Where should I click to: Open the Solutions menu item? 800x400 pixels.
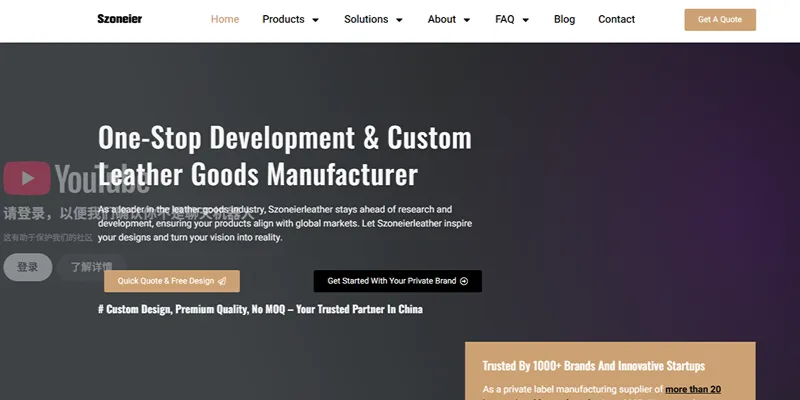tap(366, 19)
